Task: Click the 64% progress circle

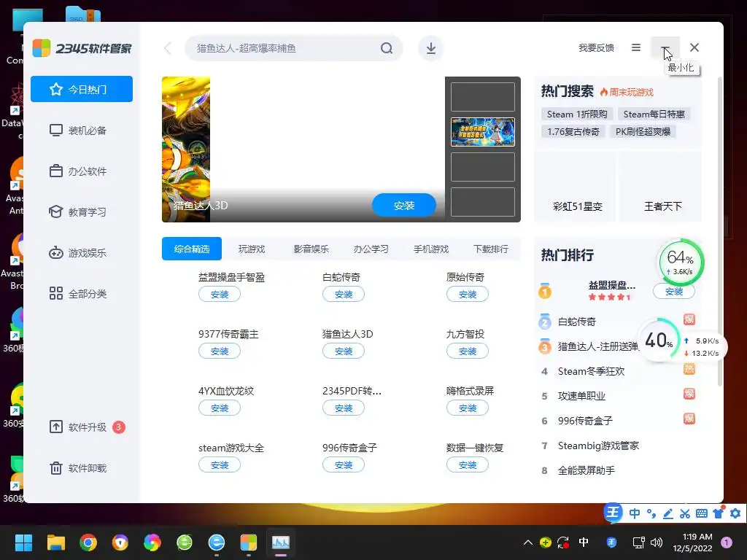Action: [x=681, y=262]
